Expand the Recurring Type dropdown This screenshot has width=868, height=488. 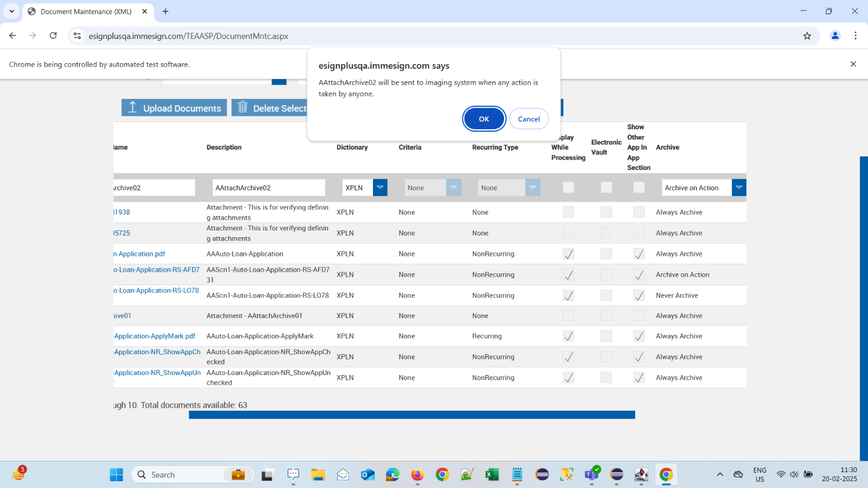pos(532,188)
